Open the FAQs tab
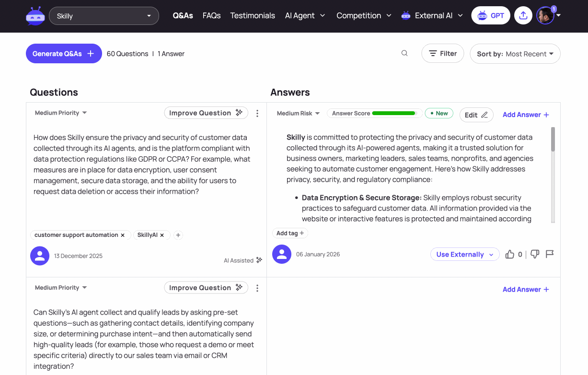This screenshot has height=375, width=588. pos(212,15)
